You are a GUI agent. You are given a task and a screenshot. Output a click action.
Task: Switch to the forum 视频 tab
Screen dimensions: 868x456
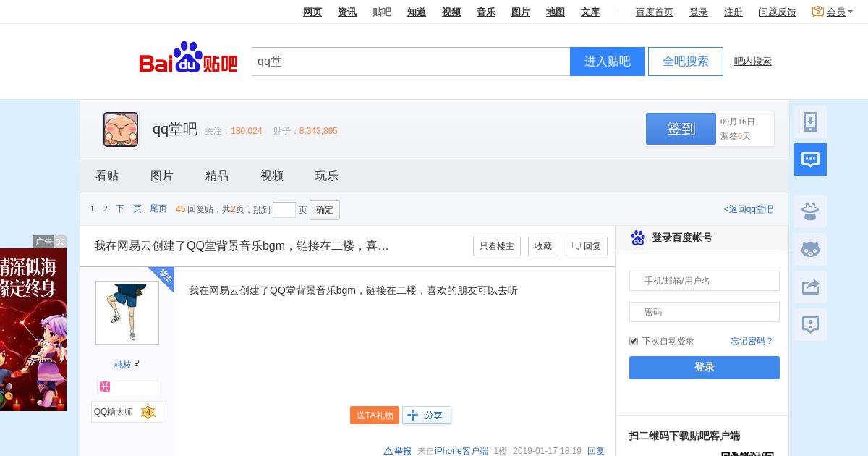click(272, 176)
